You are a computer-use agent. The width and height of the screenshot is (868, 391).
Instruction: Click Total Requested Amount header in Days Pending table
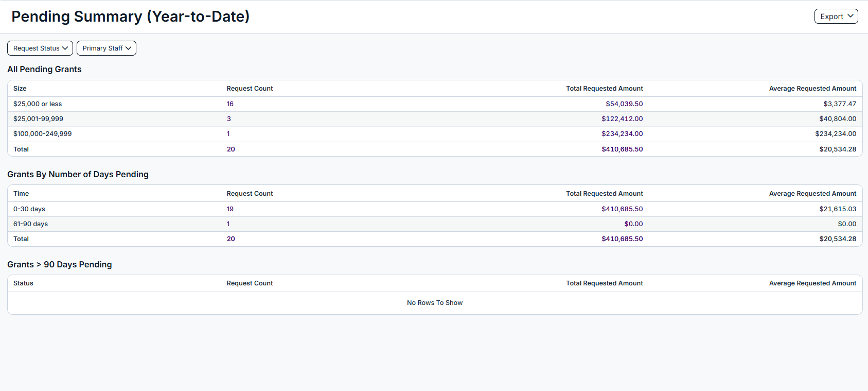605,194
